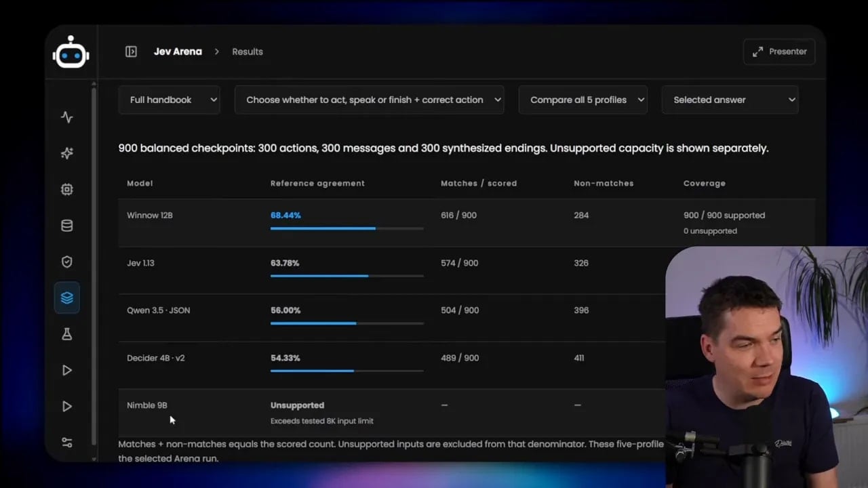Image resolution: width=868 pixels, height=488 pixels.
Task: Click the robot logo icon
Action: (x=71, y=52)
